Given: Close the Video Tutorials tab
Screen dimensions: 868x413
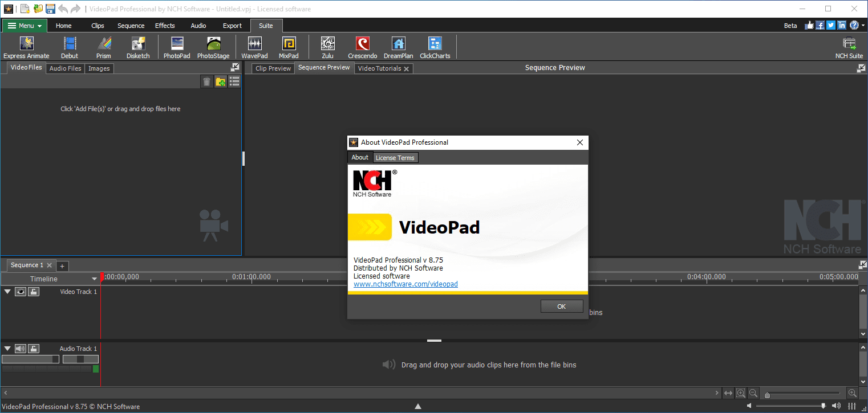Looking at the screenshot, I should click(x=407, y=68).
